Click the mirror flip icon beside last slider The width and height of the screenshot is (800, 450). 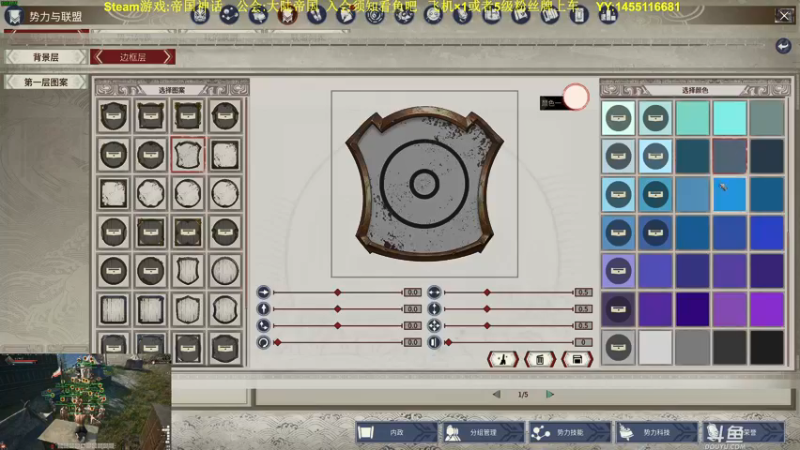(434, 342)
